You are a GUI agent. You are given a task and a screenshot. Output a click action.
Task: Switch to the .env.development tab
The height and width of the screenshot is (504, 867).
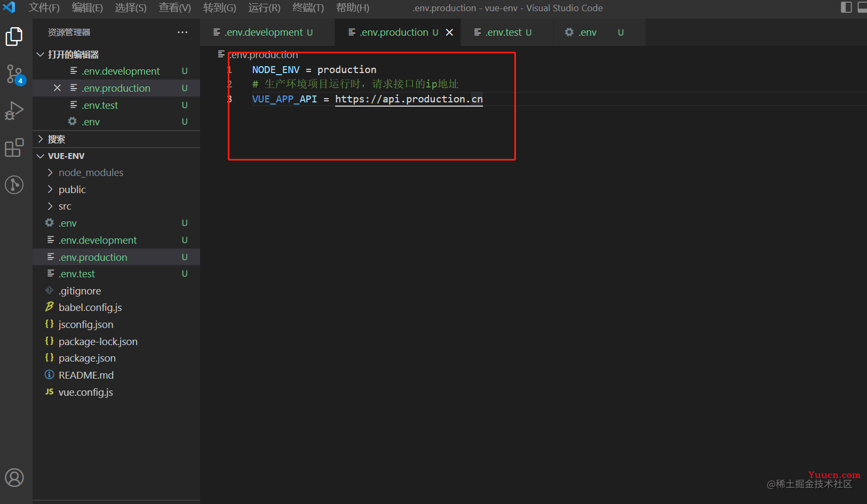click(268, 33)
